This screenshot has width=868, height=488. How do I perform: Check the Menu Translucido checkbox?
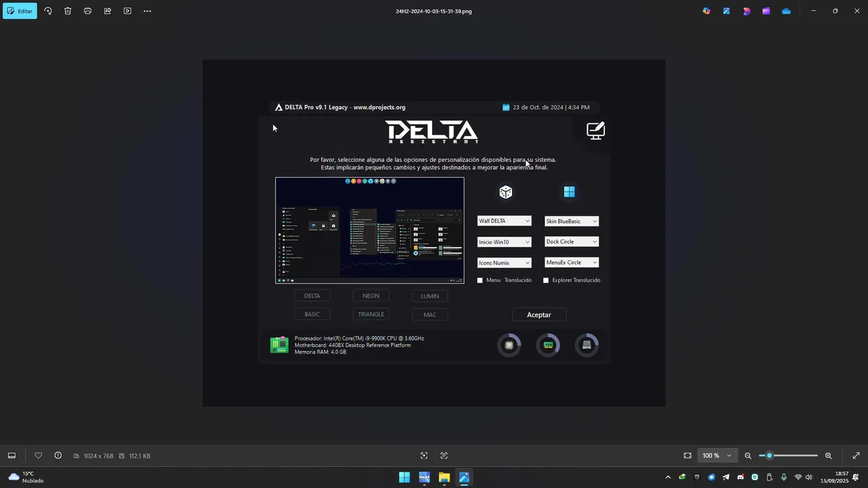480,281
